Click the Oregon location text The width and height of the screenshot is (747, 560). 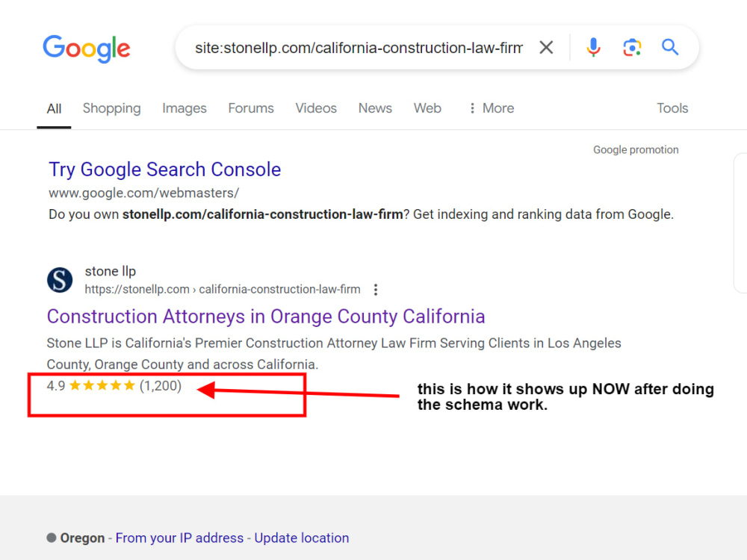82,538
